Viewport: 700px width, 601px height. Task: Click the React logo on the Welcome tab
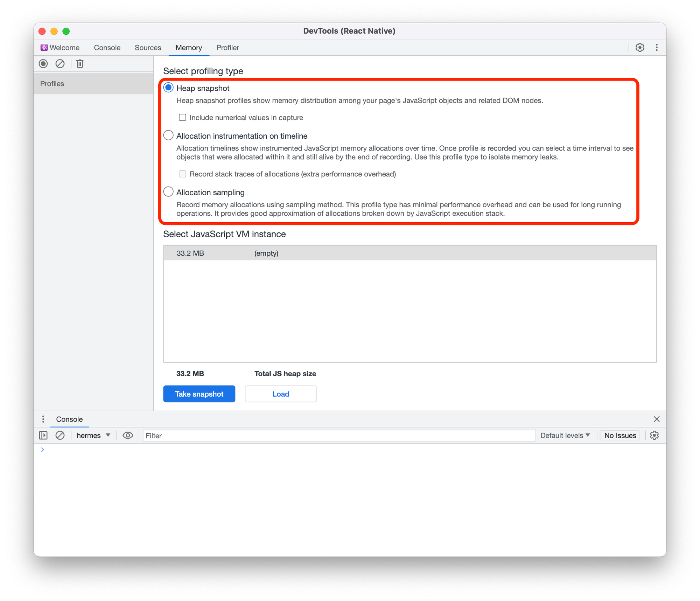pos(44,48)
